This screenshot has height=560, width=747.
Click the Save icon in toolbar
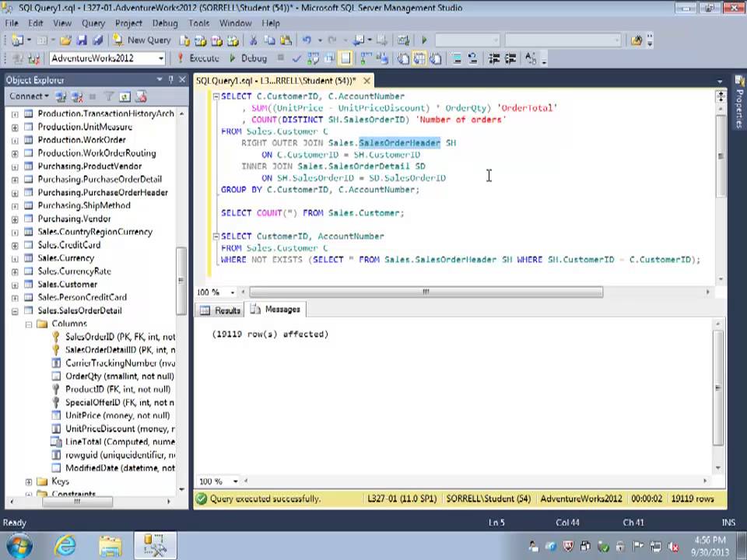tap(82, 40)
